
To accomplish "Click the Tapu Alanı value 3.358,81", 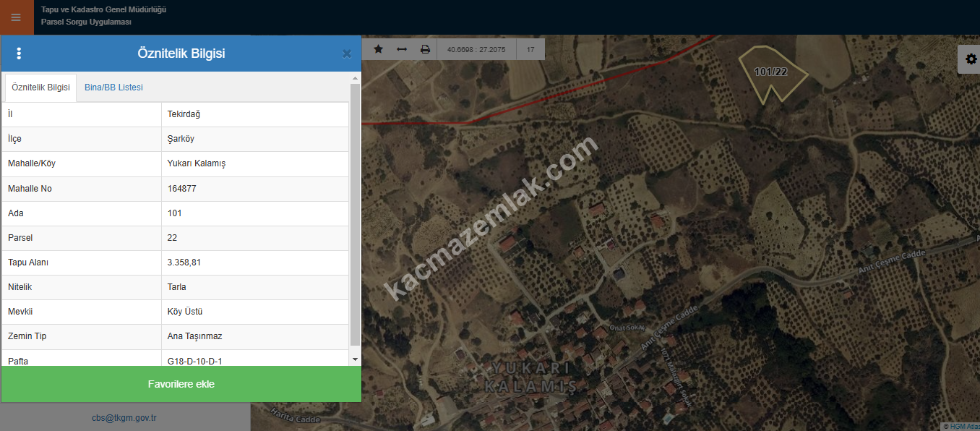I will [x=184, y=263].
